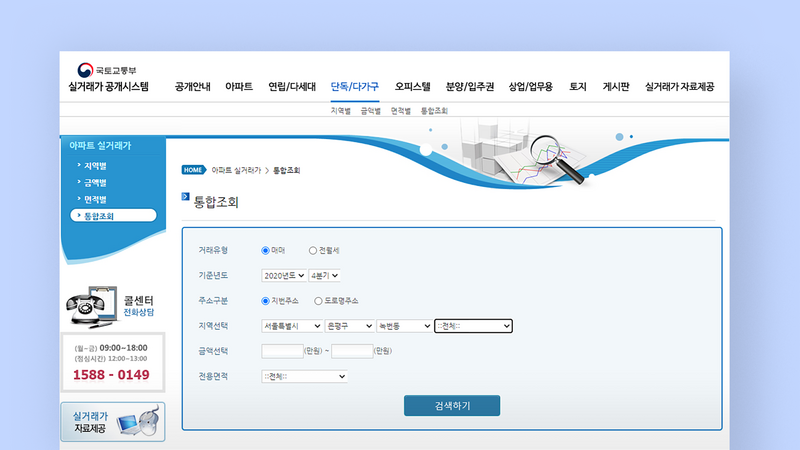
Task: Open the 4분기 quarter dropdown
Action: pos(324,275)
